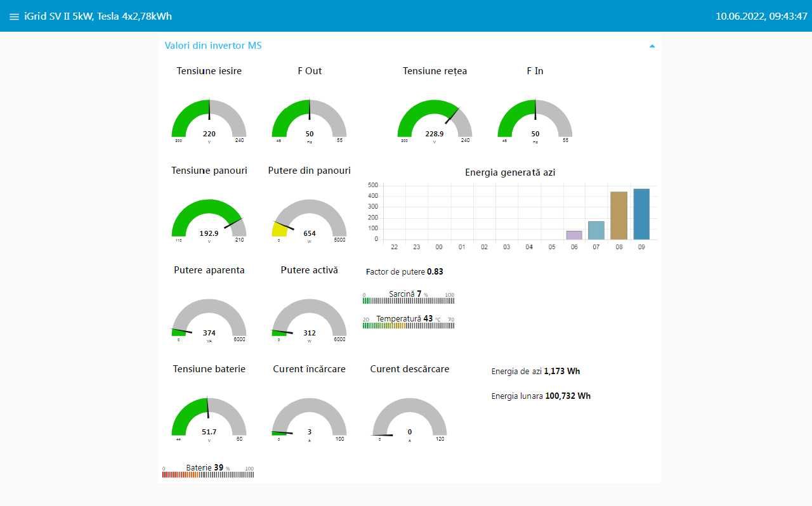Screen dimensions: 812x506
Task: Click the Curent descărcare gauge
Action: pyautogui.click(x=410, y=419)
